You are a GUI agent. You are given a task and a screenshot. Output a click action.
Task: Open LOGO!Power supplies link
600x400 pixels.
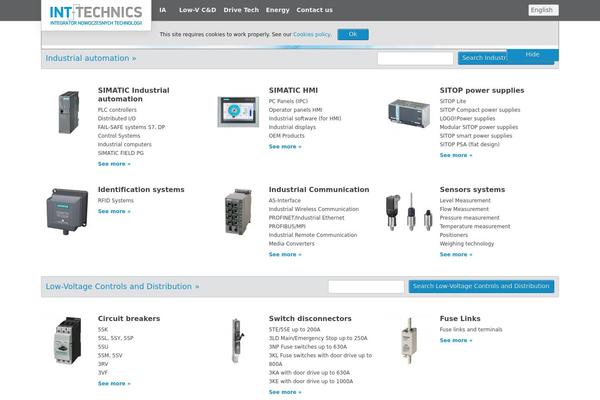467,119
